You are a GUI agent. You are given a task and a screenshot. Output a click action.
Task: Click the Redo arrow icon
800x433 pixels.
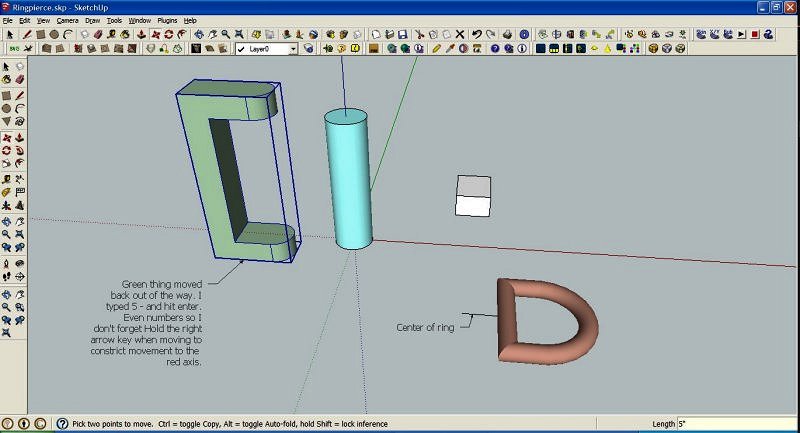491,34
